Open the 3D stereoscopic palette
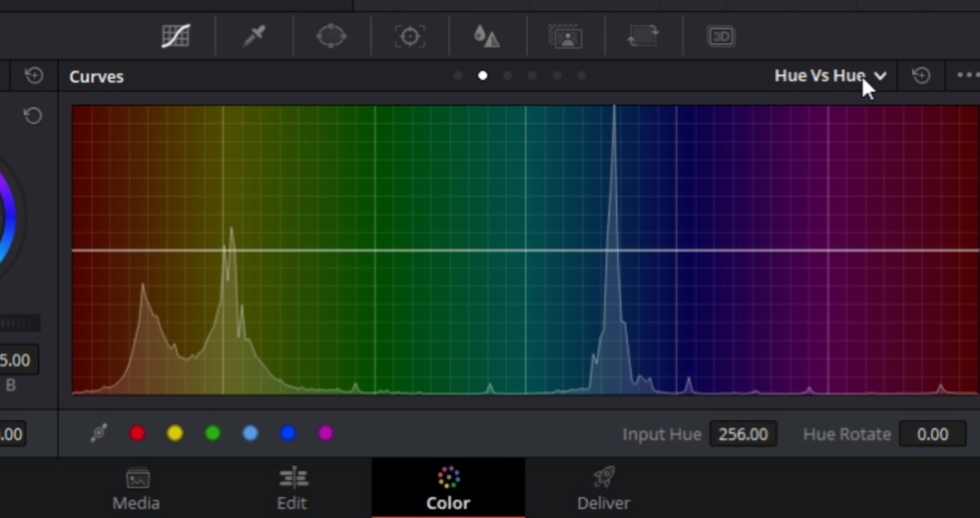 coord(720,36)
